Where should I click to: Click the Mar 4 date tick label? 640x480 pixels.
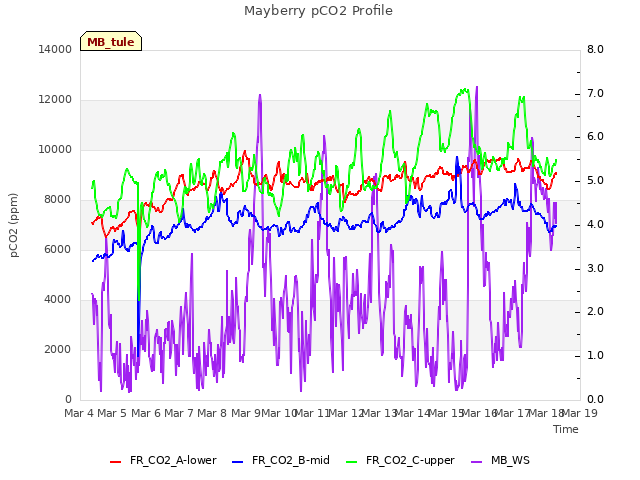79,413
